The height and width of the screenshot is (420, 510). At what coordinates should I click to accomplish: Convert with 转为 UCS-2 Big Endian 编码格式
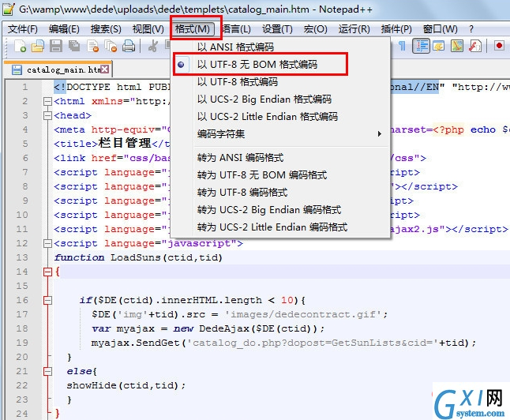coord(269,209)
